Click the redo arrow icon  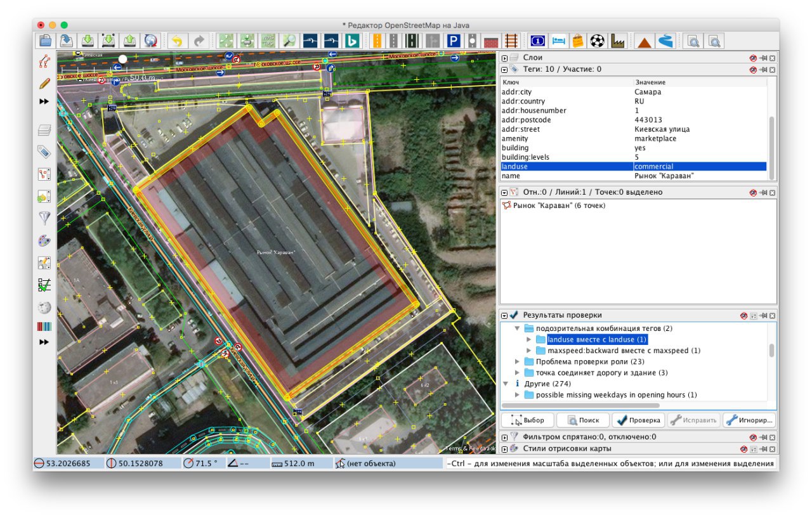pyautogui.click(x=199, y=41)
